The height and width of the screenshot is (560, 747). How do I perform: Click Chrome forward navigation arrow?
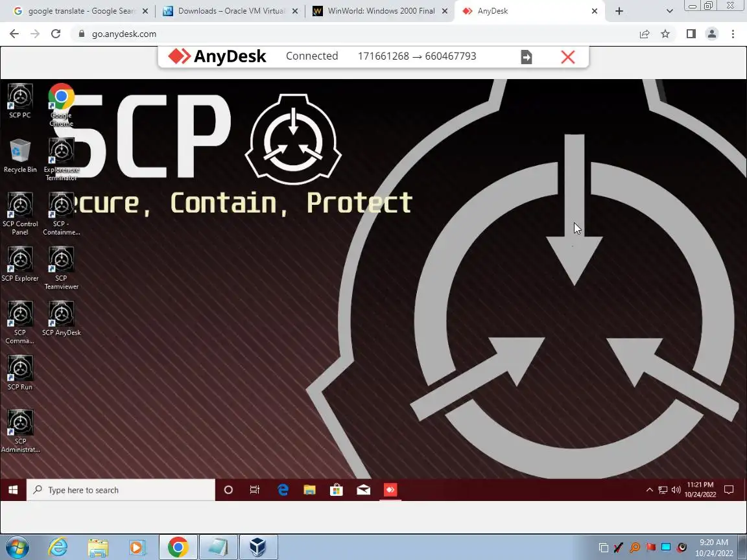pyautogui.click(x=35, y=34)
